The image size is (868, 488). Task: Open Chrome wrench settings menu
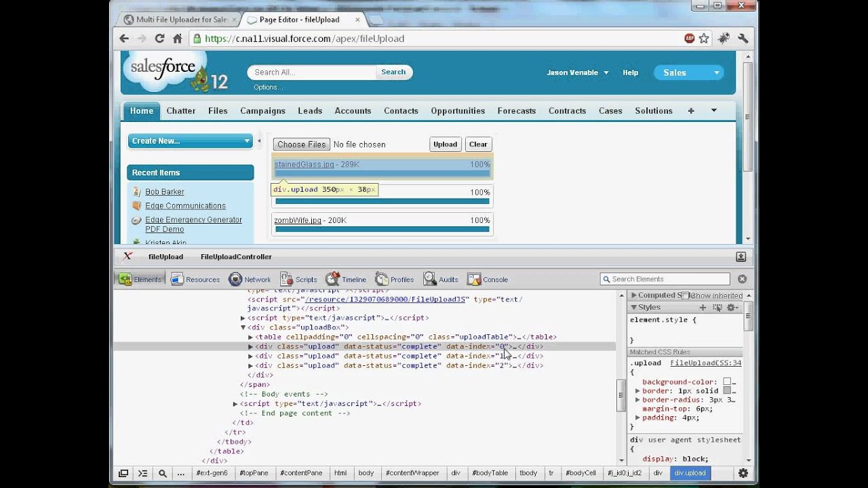[x=743, y=39]
